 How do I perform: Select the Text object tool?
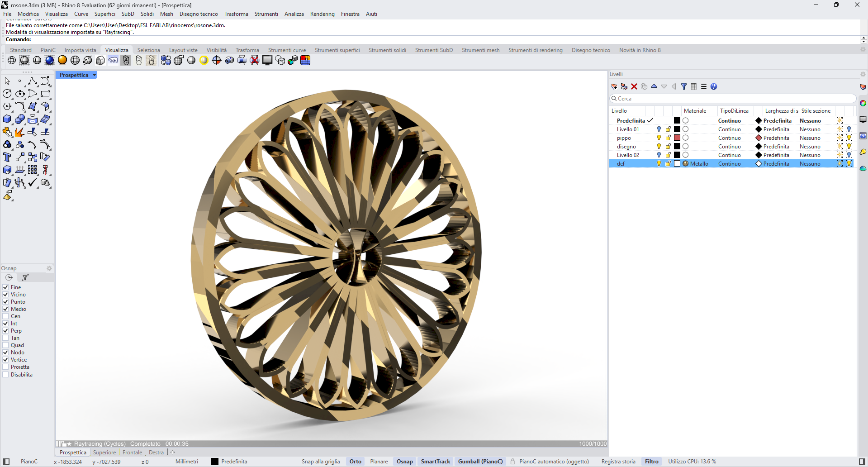coord(7,157)
